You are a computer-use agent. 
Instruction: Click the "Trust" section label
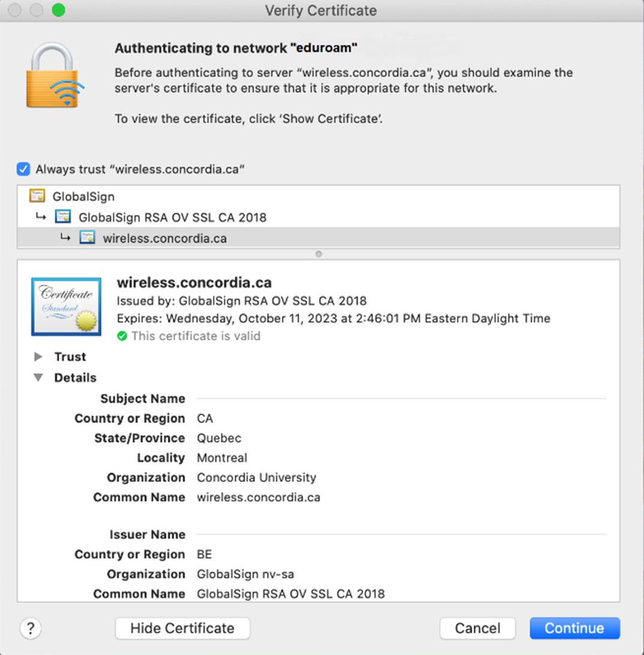(x=70, y=357)
